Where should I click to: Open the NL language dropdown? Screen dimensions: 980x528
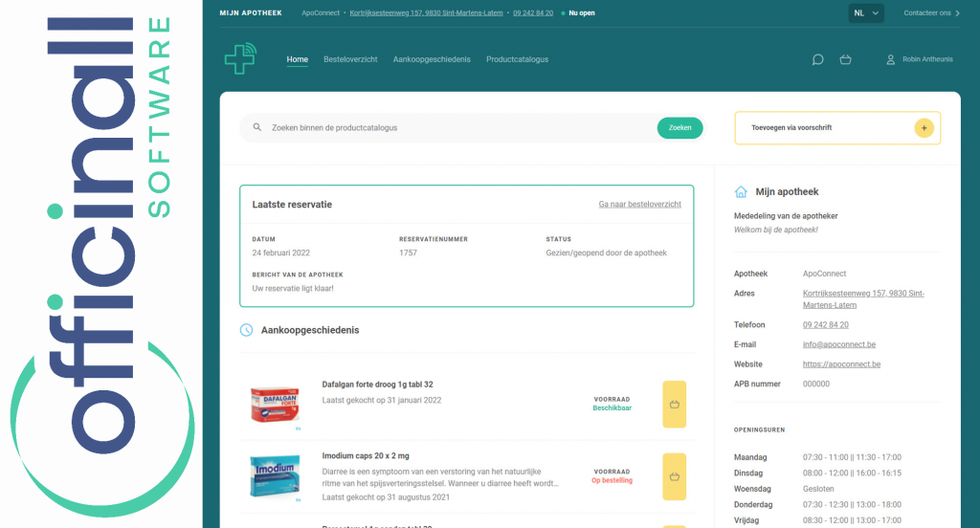click(x=866, y=13)
